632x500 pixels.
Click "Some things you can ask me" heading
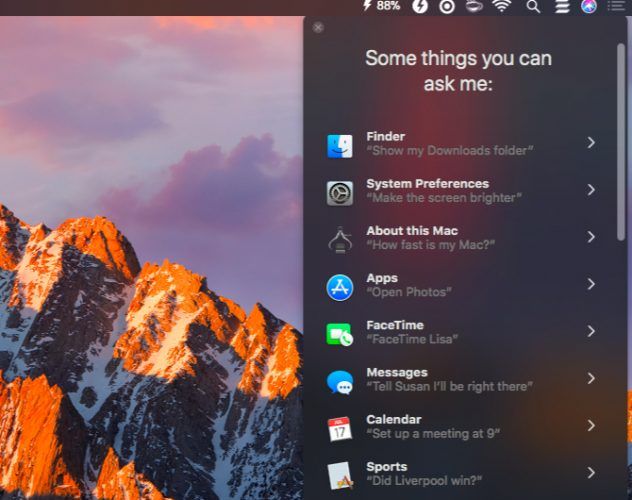pyautogui.click(x=458, y=71)
